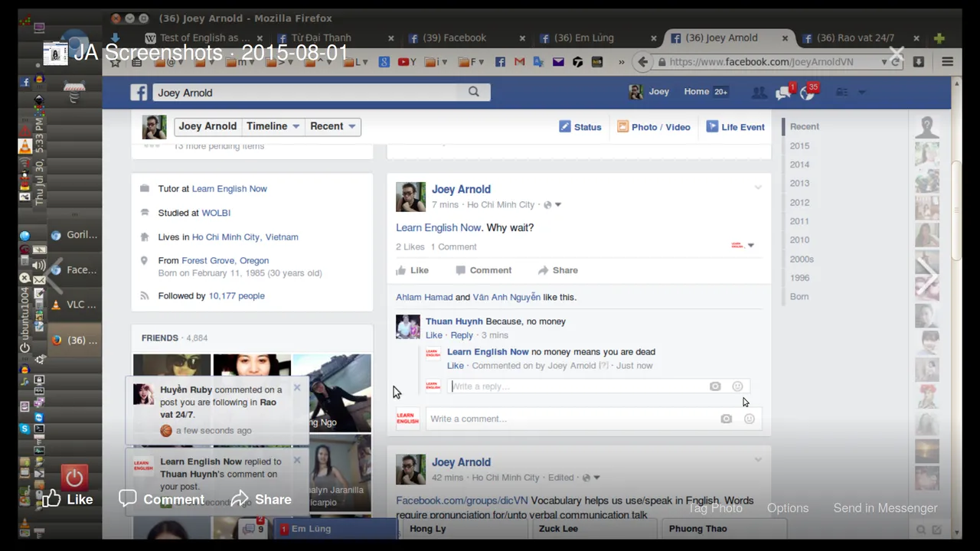This screenshot has width=980, height=551.
Task: Click the VLC item in the taskbar
Action: coord(74,305)
